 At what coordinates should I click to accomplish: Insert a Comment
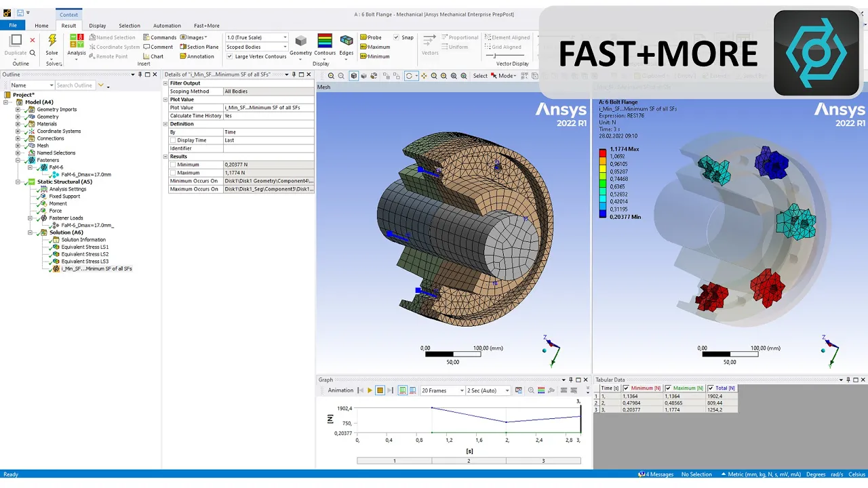click(x=158, y=47)
